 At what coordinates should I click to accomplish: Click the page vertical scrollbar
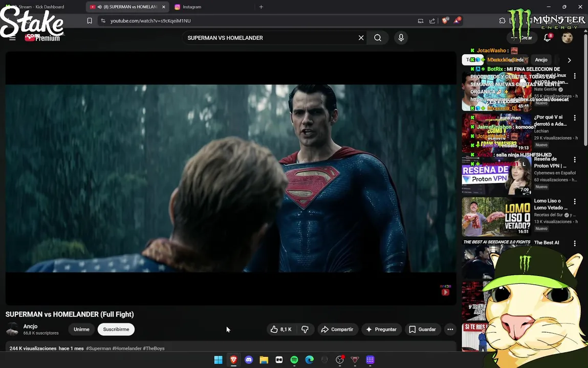(x=585, y=90)
